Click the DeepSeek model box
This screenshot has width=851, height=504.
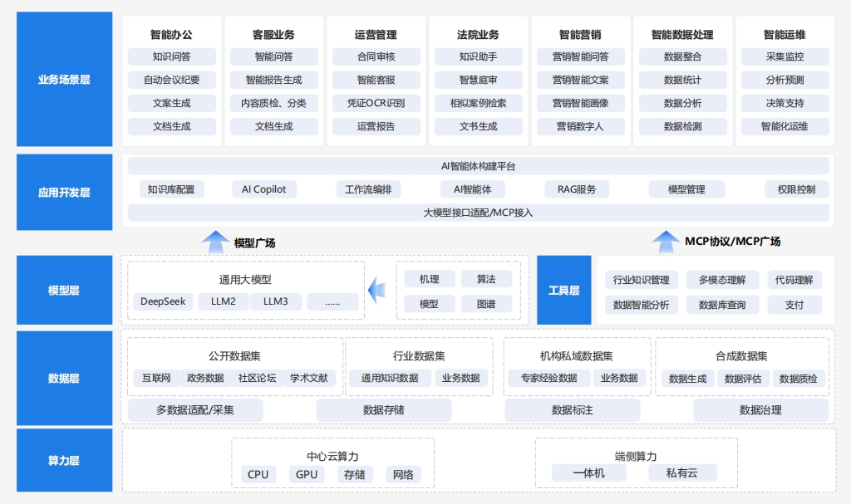pos(163,301)
